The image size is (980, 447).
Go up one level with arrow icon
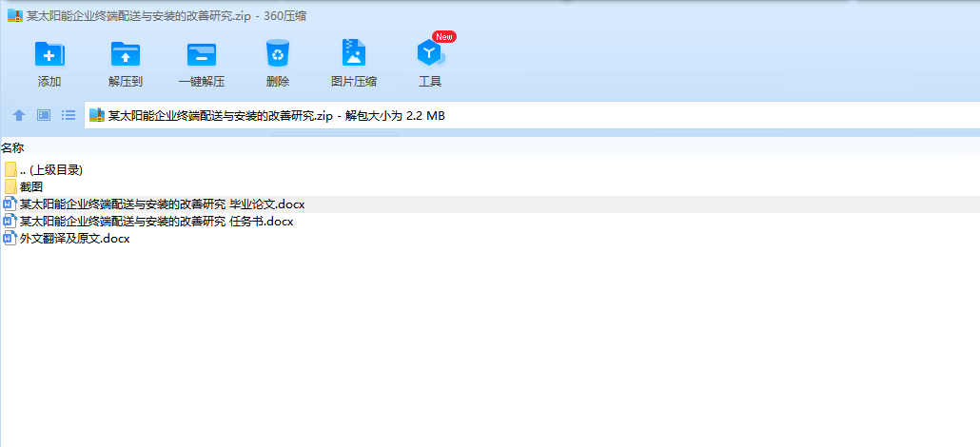tap(19, 115)
